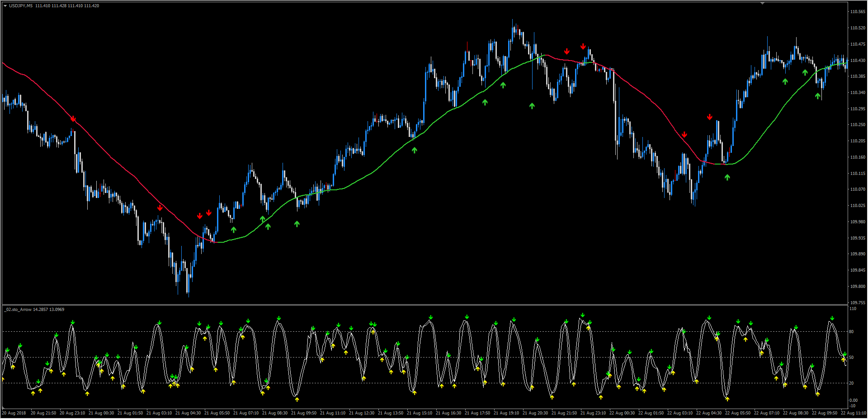This screenshot has width=868, height=419.
Task: Click time axis label 21 Aug 12:30
Action: [x=362, y=413]
